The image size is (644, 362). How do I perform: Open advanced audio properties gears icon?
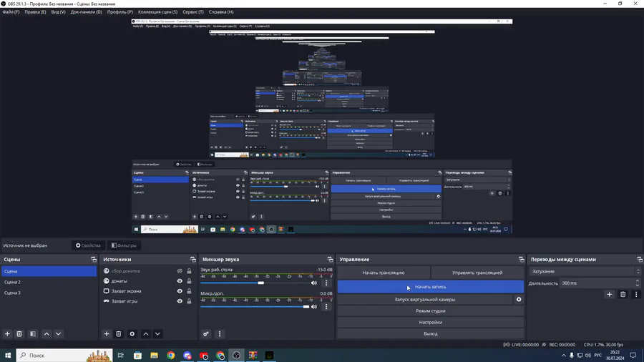click(x=206, y=333)
